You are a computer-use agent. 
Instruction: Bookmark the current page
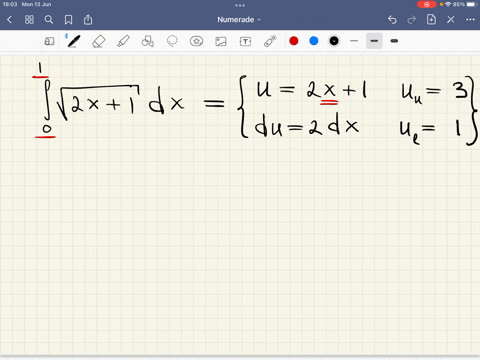[x=68, y=20]
